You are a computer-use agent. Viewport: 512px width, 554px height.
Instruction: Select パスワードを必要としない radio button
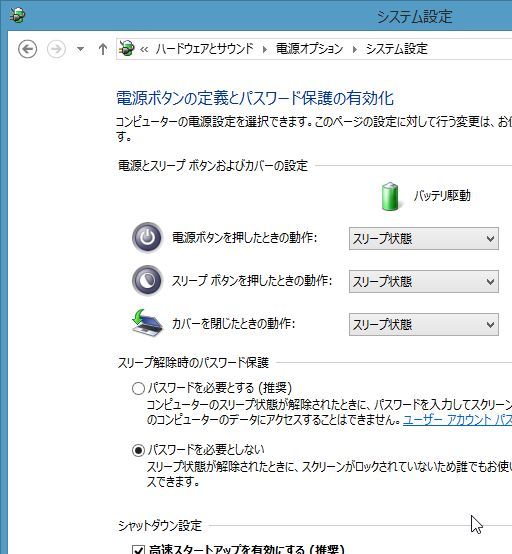(138, 450)
